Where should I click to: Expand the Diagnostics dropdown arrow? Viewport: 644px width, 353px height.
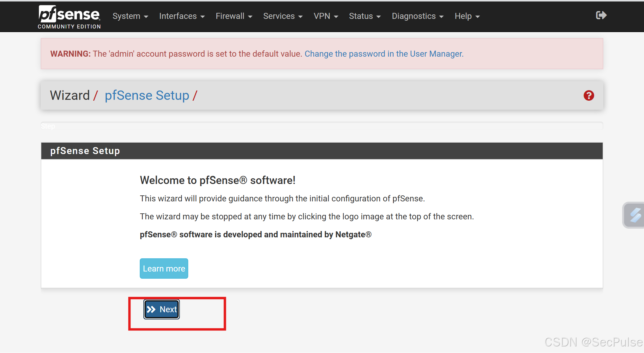click(442, 17)
